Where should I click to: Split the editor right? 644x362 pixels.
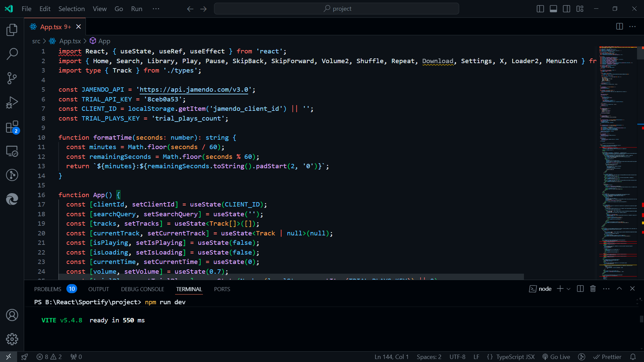point(620,27)
